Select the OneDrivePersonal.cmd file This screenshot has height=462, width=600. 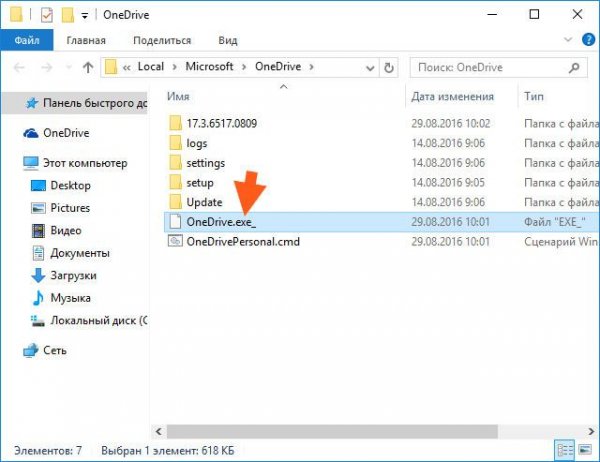243,242
